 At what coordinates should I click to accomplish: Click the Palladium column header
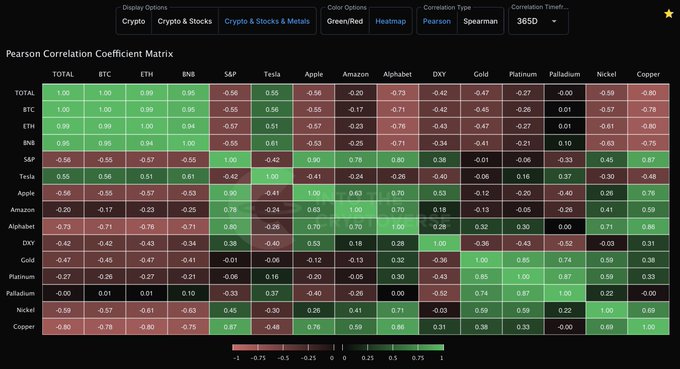click(x=565, y=74)
